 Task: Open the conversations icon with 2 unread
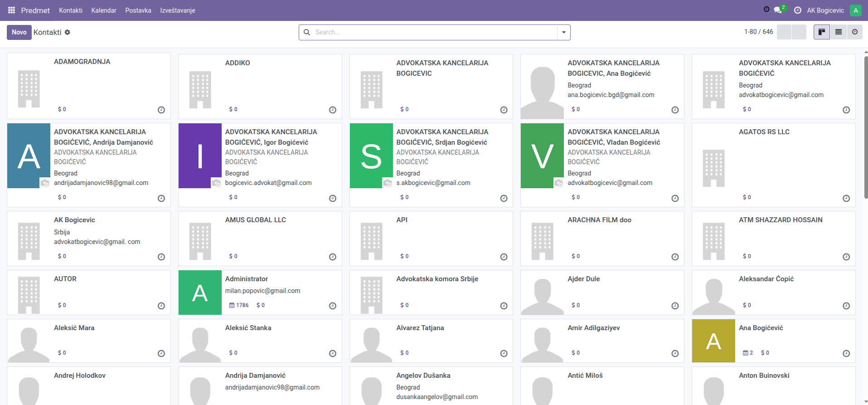point(778,10)
